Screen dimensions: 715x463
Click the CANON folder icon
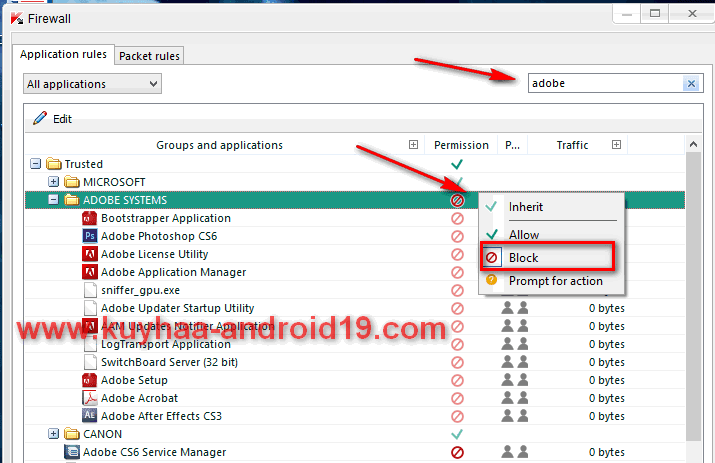(72, 434)
